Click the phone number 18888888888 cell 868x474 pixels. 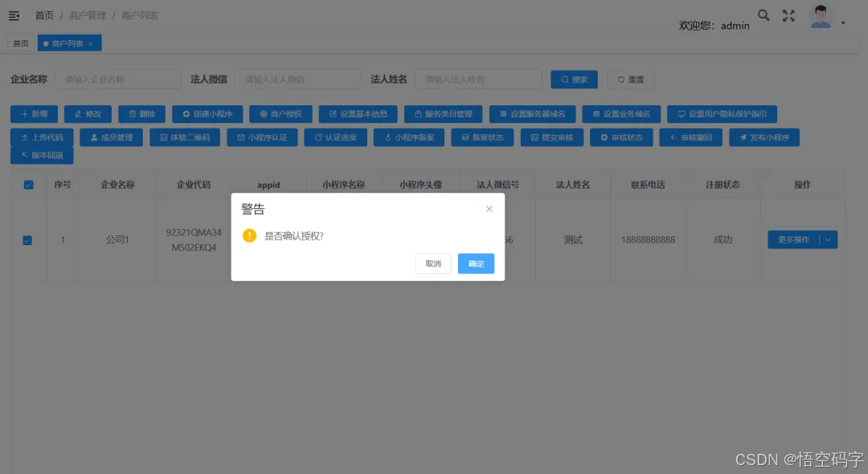point(648,239)
